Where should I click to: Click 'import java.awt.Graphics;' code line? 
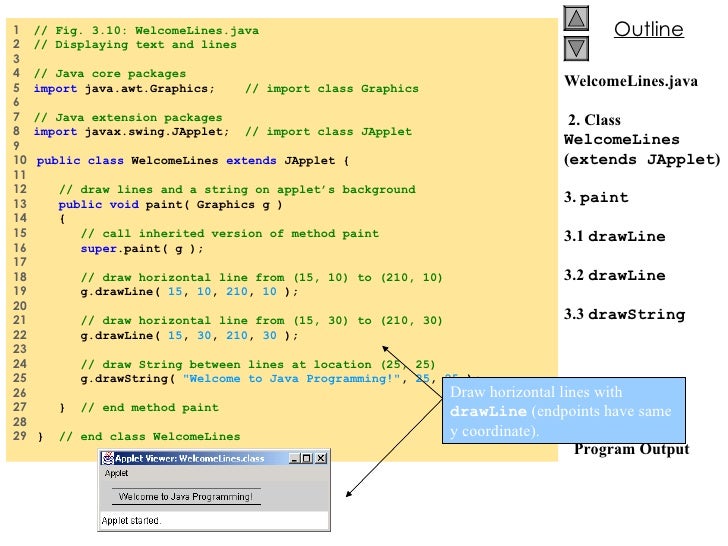(124, 88)
